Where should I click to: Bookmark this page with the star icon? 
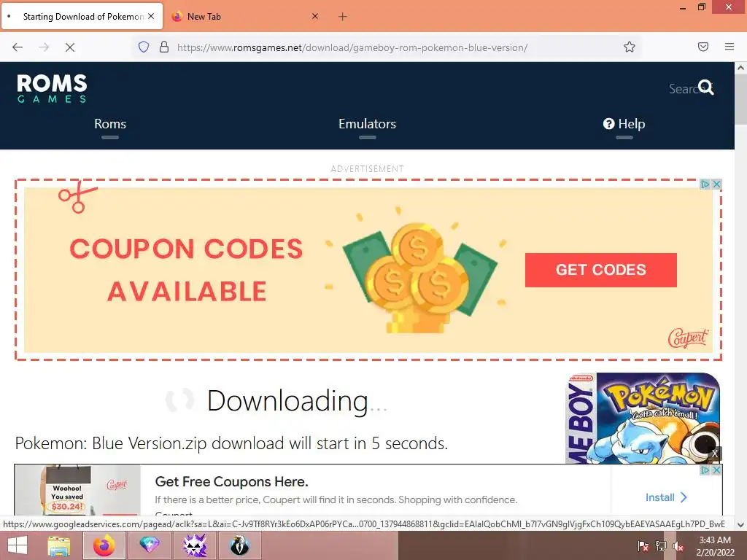[x=630, y=47]
